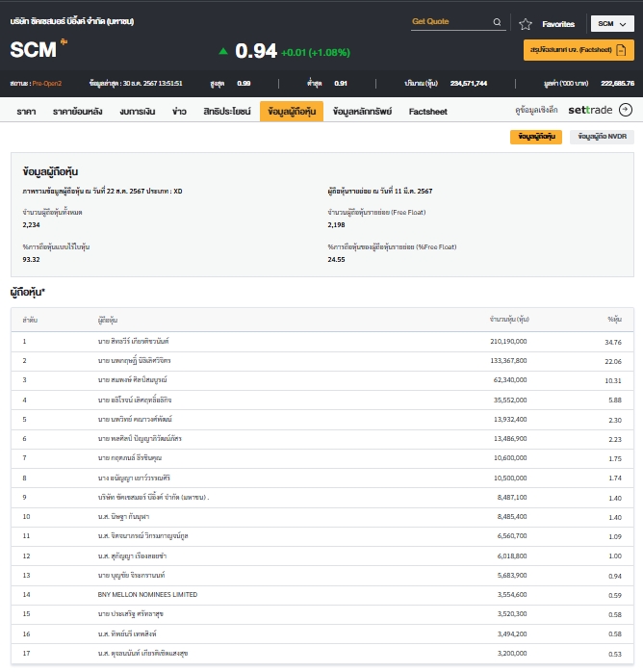This screenshot has height=672, width=643.
Task: Click shares value 62,340,000 in row 3
Action: click(x=510, y=379)
